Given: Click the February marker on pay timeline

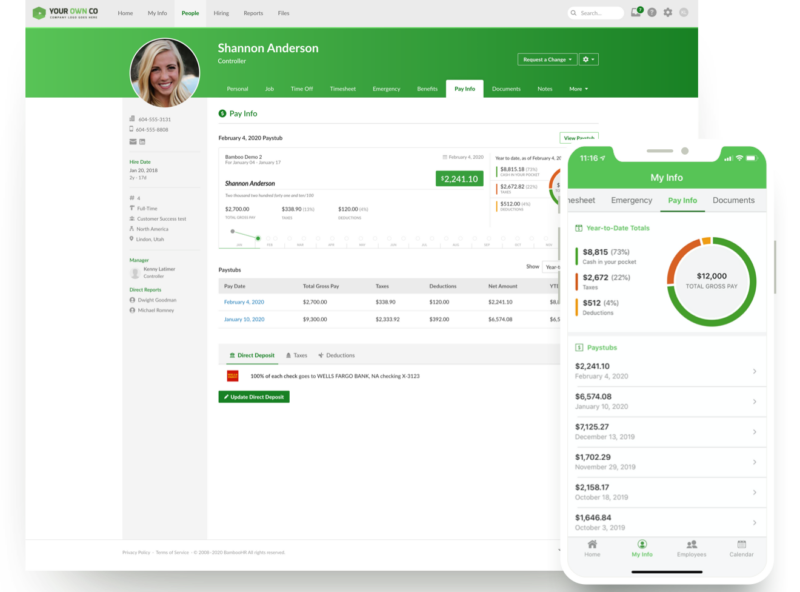Looking at the screenshot, I should (258, 238).
